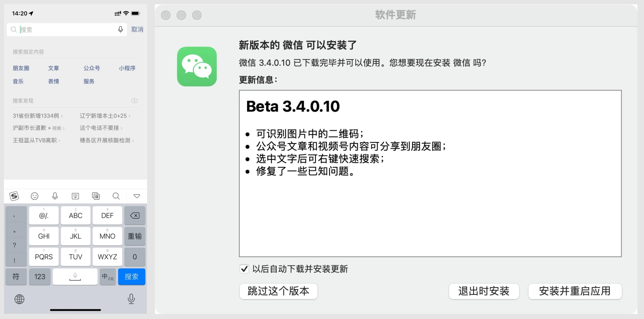Tap the voice input icon in keyboard toolbar
The image size is (644, 319).
(x=55, y=196)
